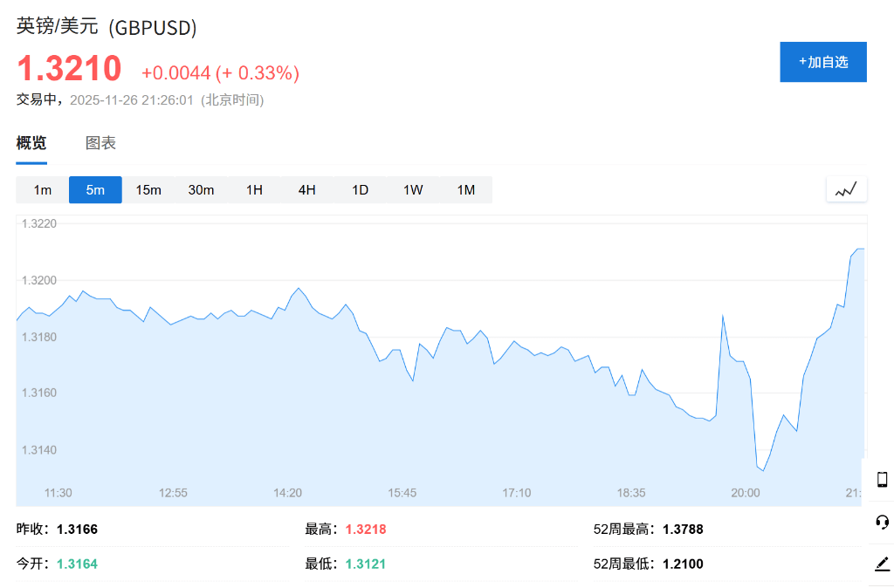Screen dimensions: 894x588
Task: Click the line chart style icon
Action: click(x=846, y=189)
